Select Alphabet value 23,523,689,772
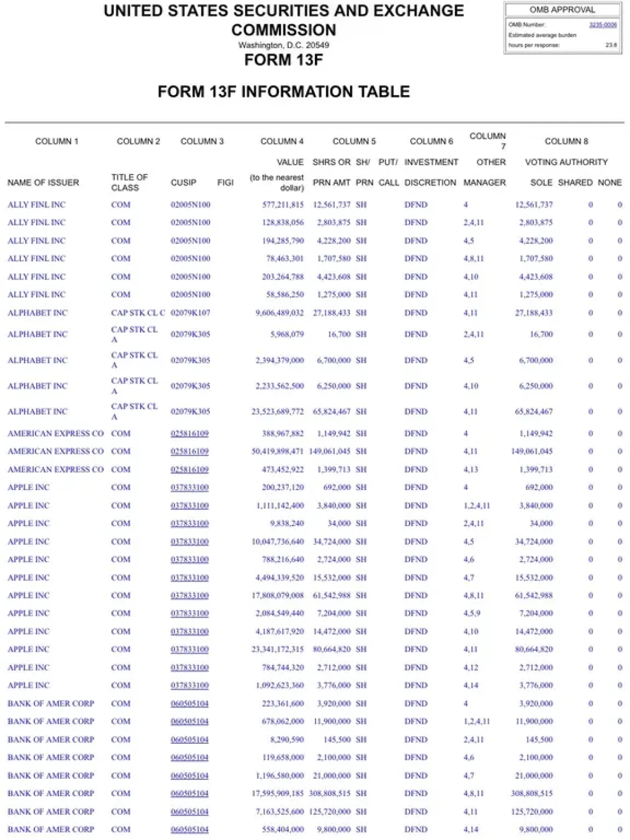Image resolution: width=630 pixels, height=840 pixels. (x=278, y=412)
